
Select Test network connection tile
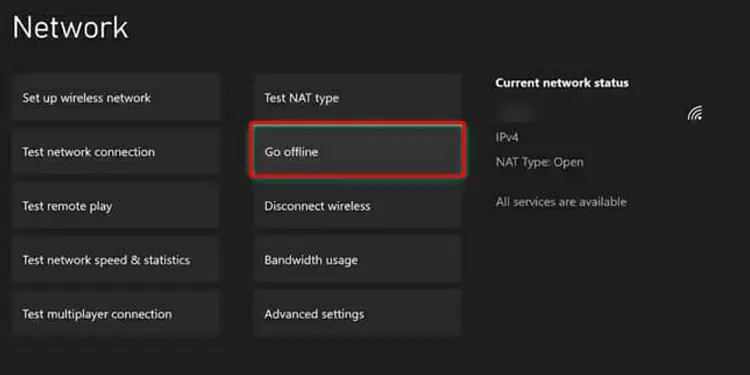(x=116, y=152)
